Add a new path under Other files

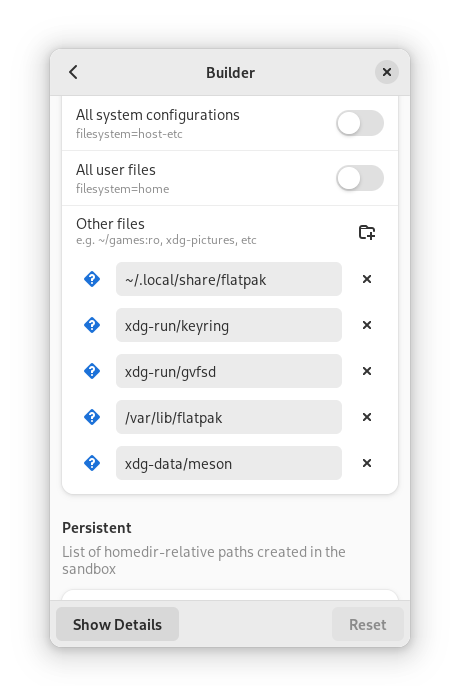[x=367, y=232]
